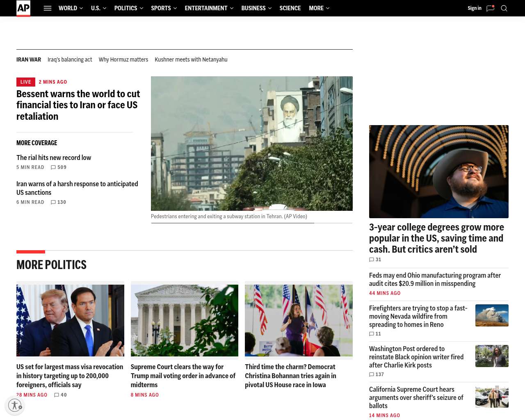Open Feds may end Ohio manufacturing program story

click(435, 279)
